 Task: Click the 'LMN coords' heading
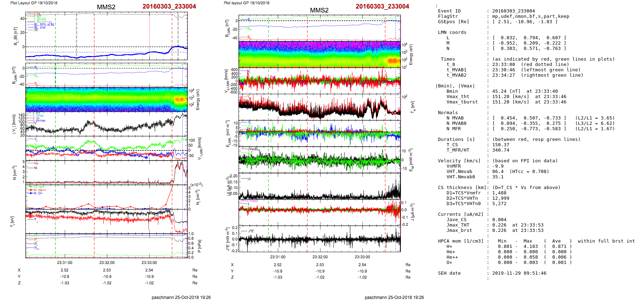pos(452,32)
